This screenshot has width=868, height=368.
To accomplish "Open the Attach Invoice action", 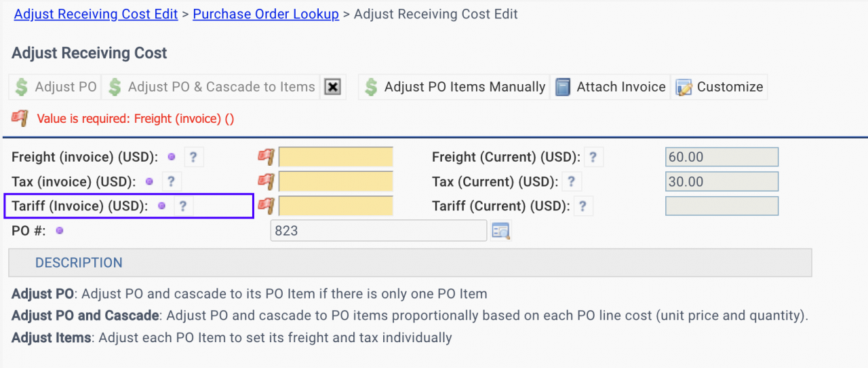I will tap(610, 87).
